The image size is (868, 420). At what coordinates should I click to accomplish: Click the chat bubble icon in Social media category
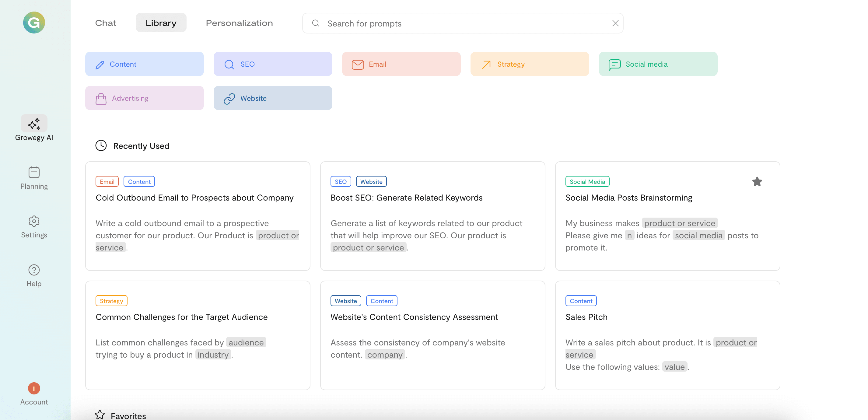click(614, 65)
